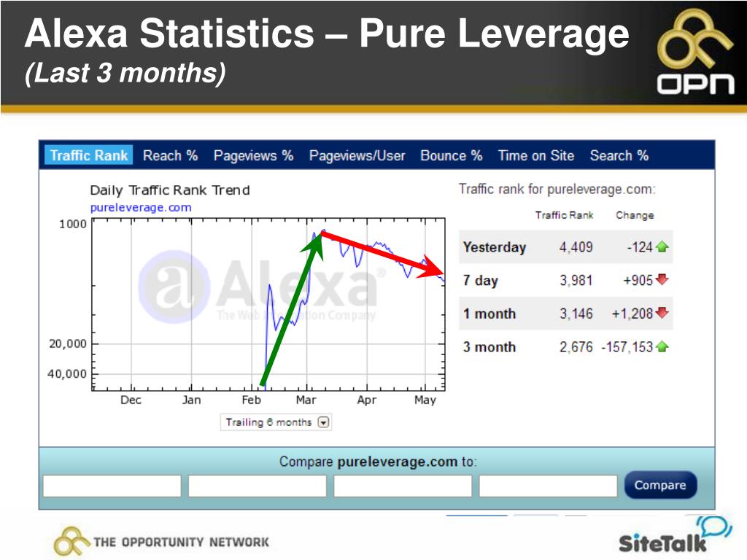
Task: Click the 1 month rank value 3,146
Action: (576, 314)
